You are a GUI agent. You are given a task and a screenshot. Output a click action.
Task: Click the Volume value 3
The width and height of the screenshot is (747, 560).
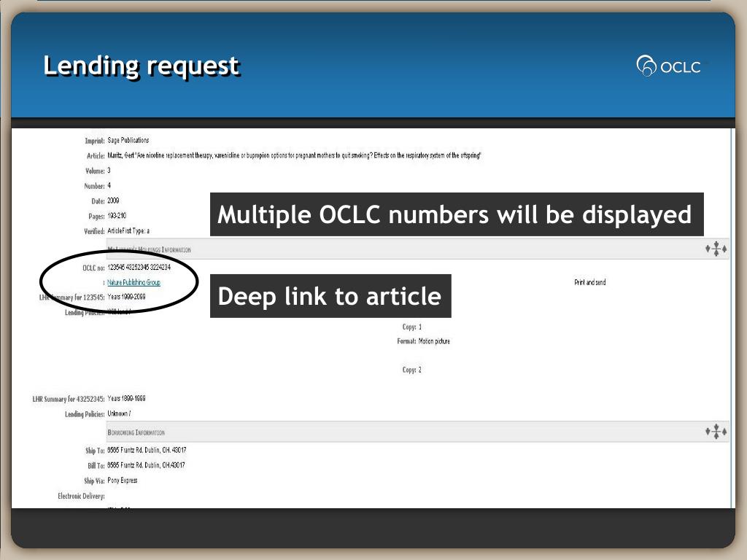(109, 171)
